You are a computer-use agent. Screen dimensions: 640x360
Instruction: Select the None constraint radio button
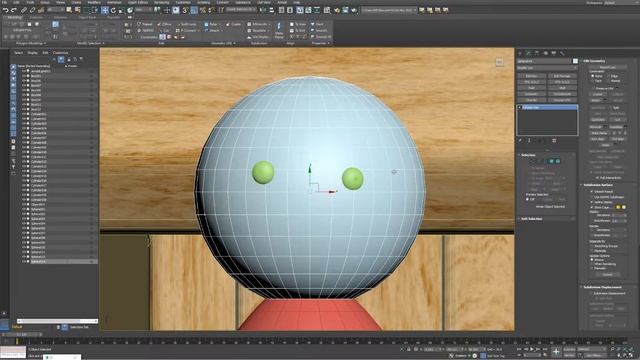click(x=593, y=76)
